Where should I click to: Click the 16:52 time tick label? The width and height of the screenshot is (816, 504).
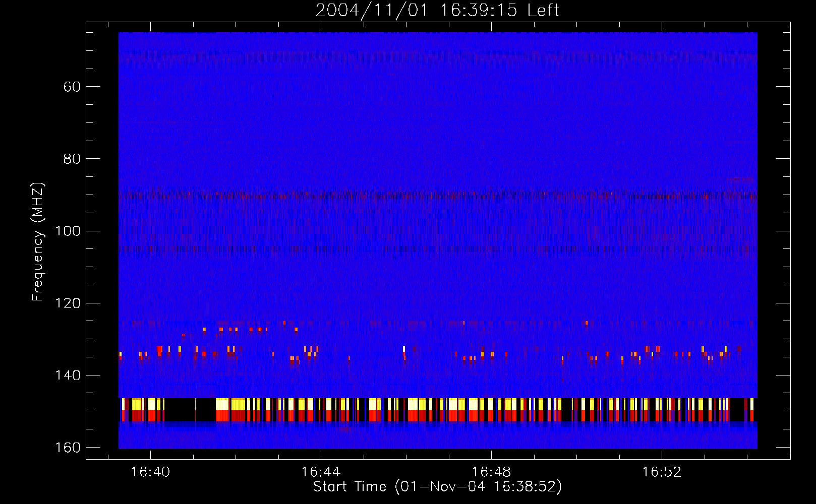point(662,472)
